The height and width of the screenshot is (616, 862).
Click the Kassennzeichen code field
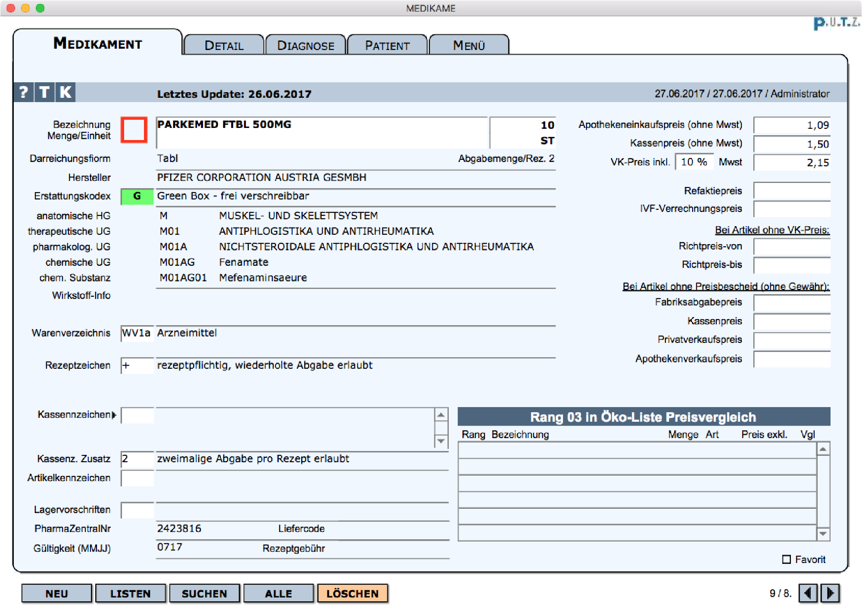tap(137, 415)
